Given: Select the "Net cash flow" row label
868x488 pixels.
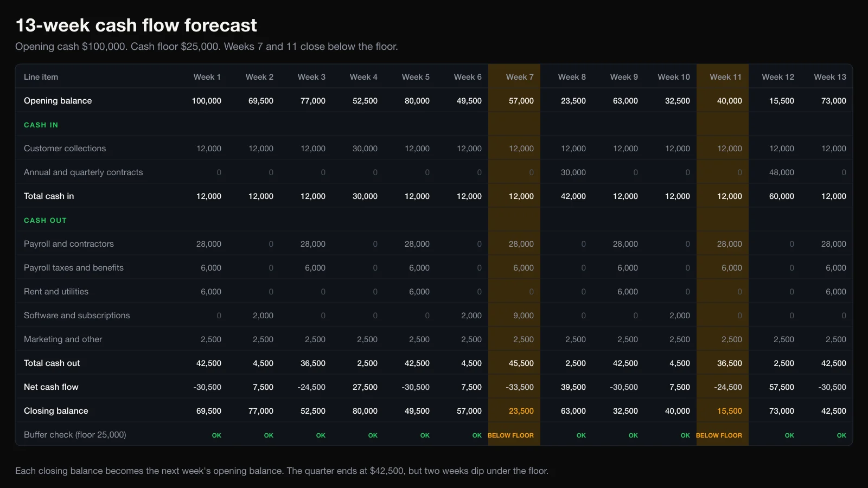Looking at the screenshot, I should 51,387.
